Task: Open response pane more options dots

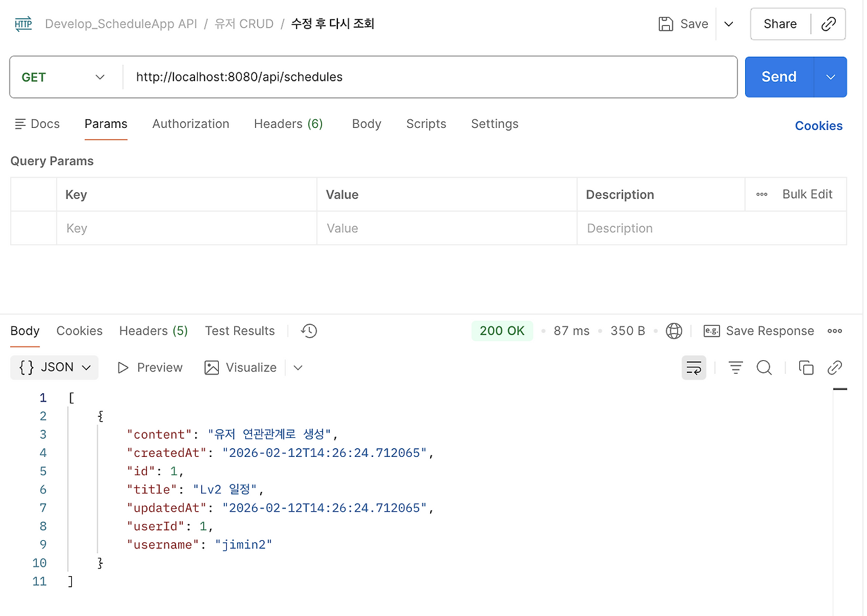Action: tap(835, 331)
